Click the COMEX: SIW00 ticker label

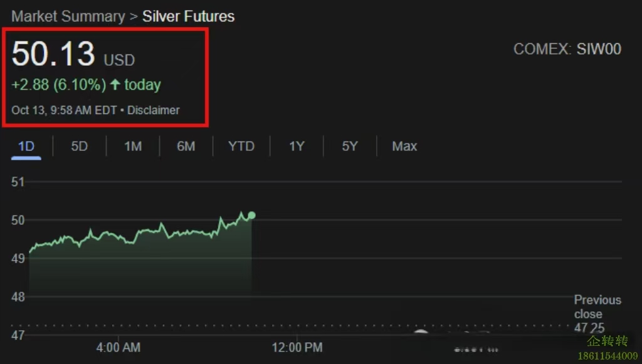567,49
